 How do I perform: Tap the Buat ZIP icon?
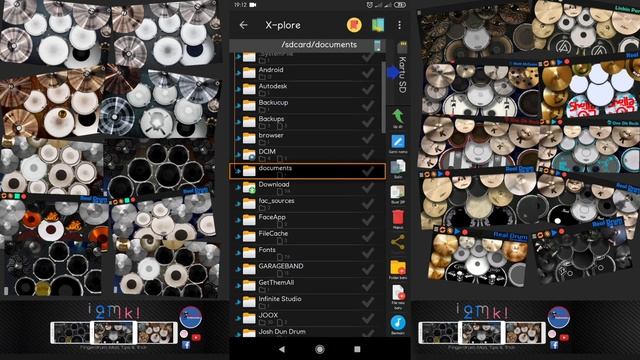tap(398, 193)
